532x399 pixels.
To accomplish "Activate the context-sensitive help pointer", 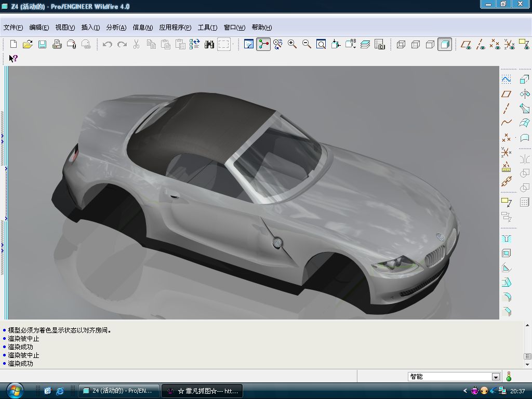I will pos(13,58).
